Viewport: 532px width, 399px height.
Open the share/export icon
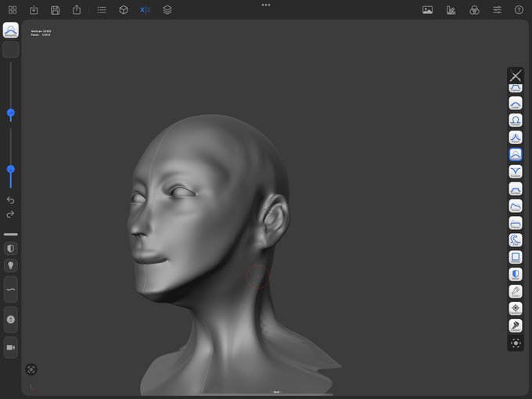coord(77,9)
